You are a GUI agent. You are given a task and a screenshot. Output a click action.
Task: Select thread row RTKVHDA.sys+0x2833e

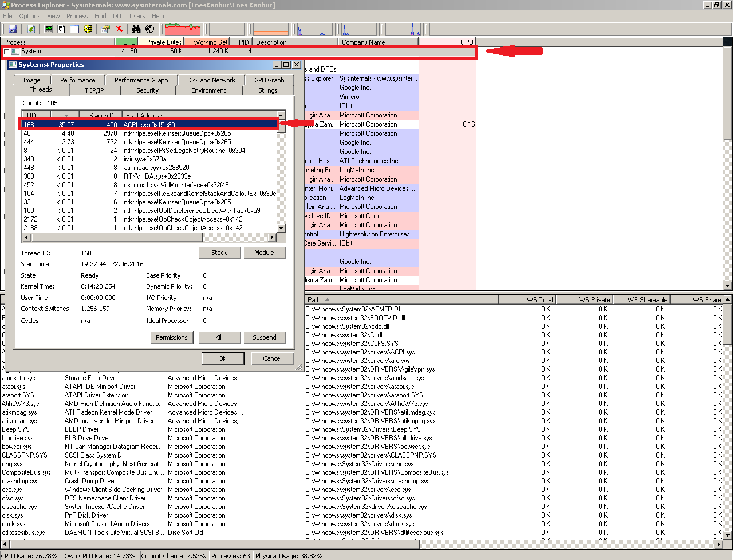coord(149,176)
